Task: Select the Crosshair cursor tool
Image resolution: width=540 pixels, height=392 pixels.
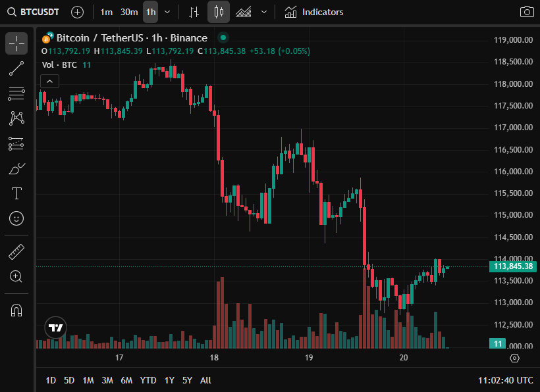Action: [16, 43]
